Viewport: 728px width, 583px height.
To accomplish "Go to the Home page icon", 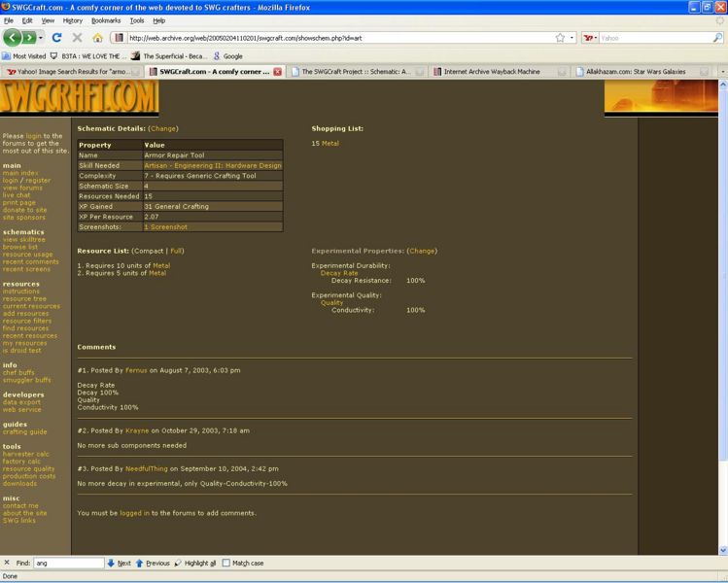I will pos(97,38).
